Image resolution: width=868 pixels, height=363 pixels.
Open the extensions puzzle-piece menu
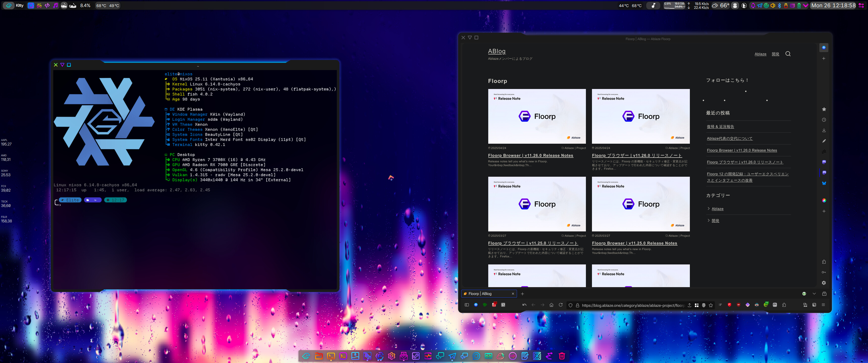click(784, 305)
